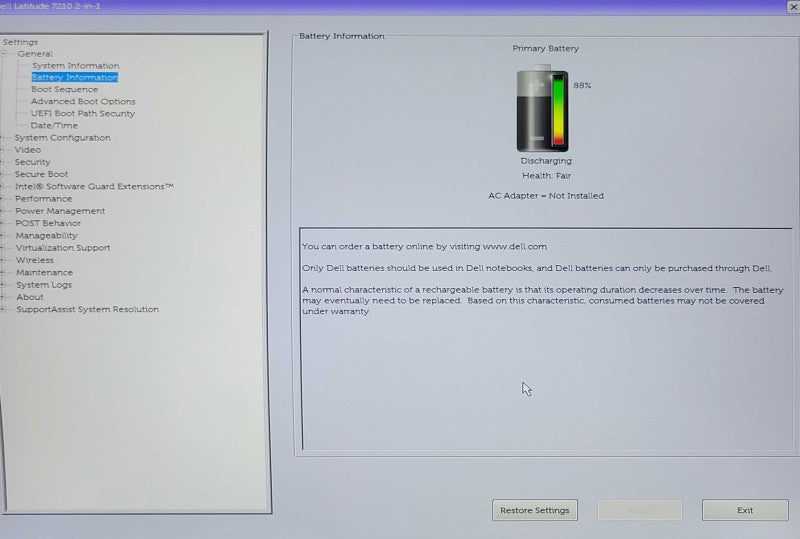800x539 pixels.
Task: Click AC Adapter = Not Installed text
Action: click(x=546, y=195)
